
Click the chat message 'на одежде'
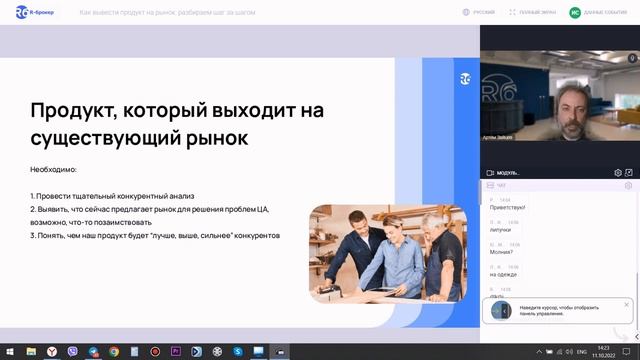click(x=503, y=275)
